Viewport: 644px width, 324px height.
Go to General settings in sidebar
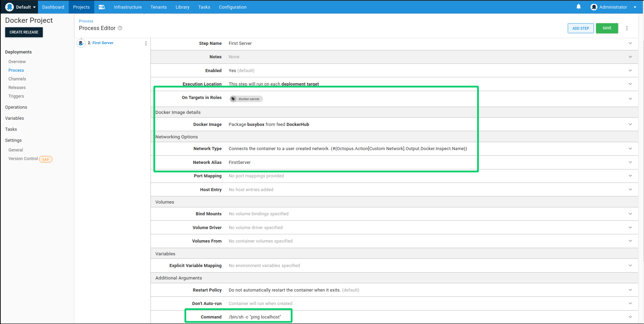click(16, 150)
